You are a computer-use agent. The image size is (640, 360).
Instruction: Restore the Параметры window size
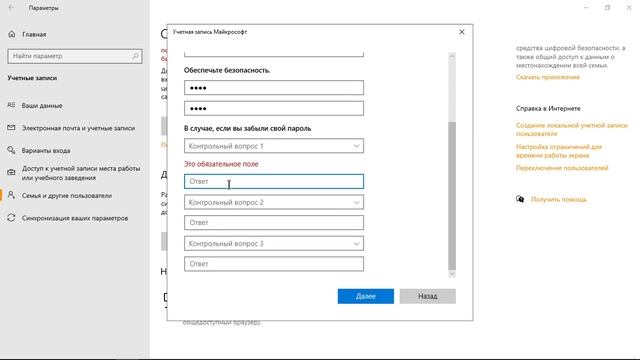coord(607,8)
